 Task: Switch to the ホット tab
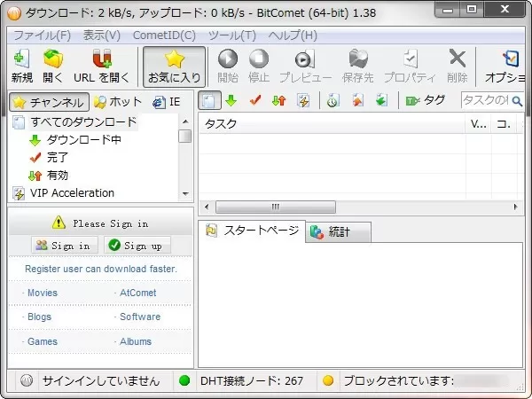(x=117, y=102)
